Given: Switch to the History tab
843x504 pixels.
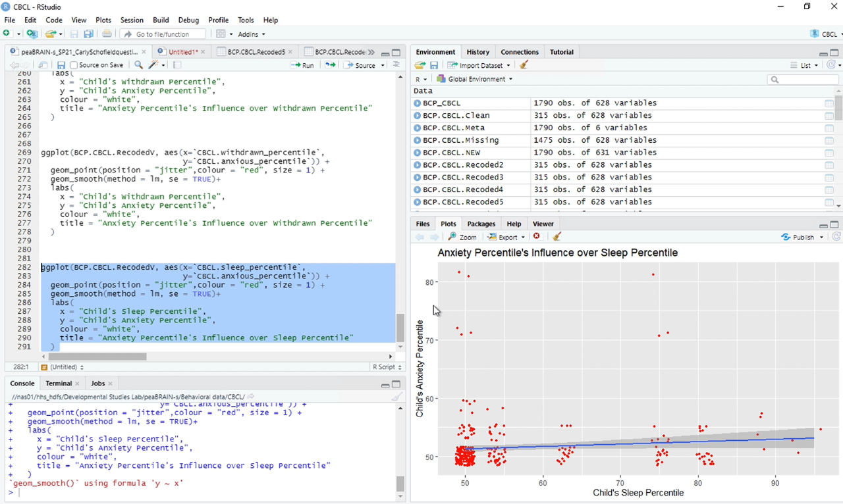Looking at the screenshot, I should click(x=477, y=52).
